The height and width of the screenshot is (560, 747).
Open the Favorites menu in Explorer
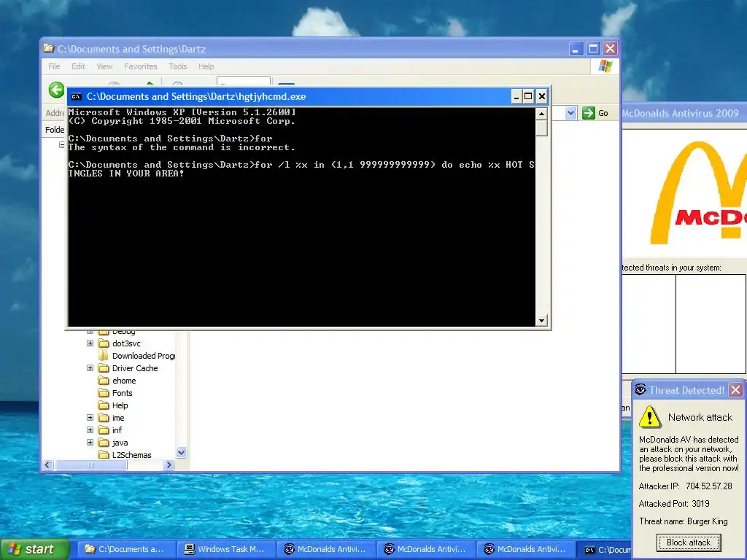point(141,66)
